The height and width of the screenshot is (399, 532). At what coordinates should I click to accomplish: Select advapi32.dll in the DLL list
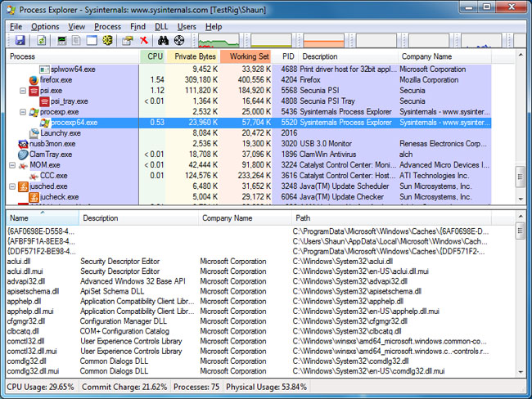(x=248, y=281)
